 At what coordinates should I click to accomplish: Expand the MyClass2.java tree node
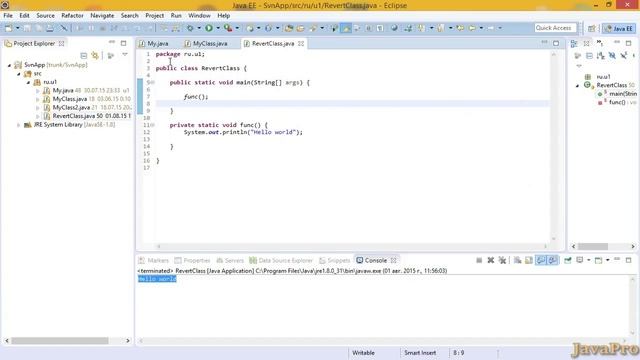pos(38,108)
